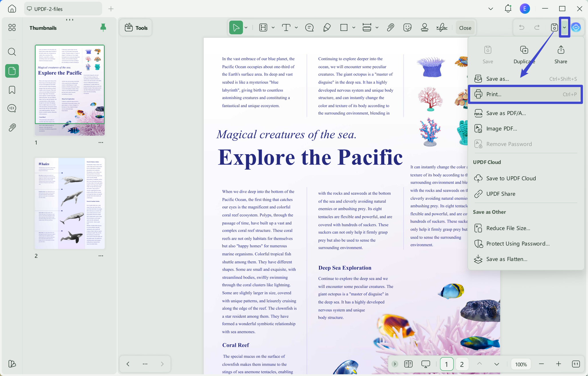
Task: Select page 2 Whales thumbnail
Action: point(70,203)
